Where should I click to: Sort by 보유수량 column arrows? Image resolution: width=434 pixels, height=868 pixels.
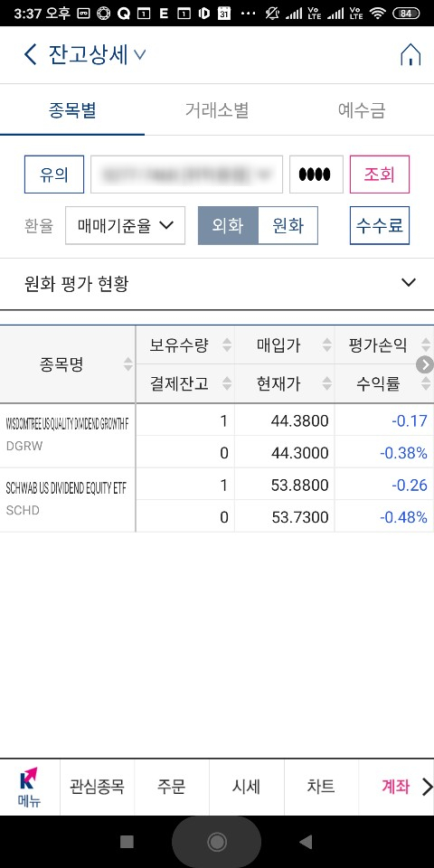pyautogui.click(x=227, y=345)
